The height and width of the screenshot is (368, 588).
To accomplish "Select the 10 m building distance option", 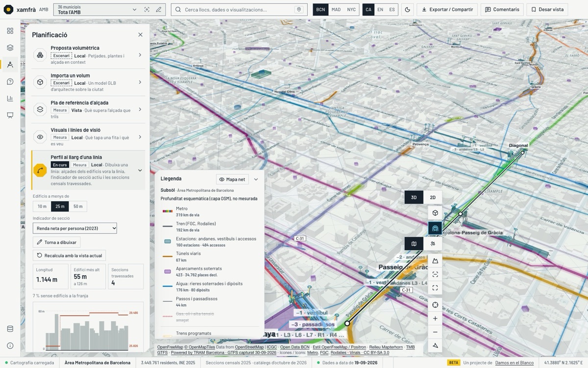I will (x=42, y=207).
